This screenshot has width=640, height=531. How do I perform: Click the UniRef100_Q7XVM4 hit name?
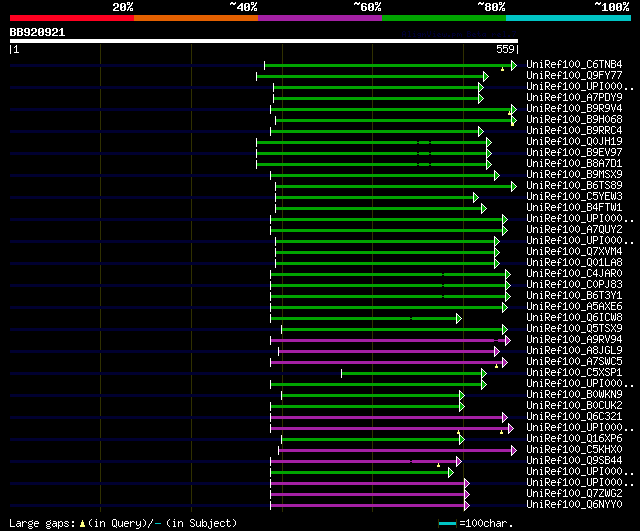(574, 252)
